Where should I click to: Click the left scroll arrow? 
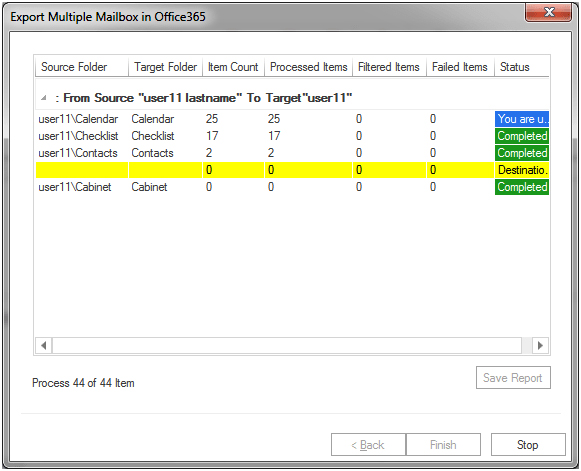(44, 345)
